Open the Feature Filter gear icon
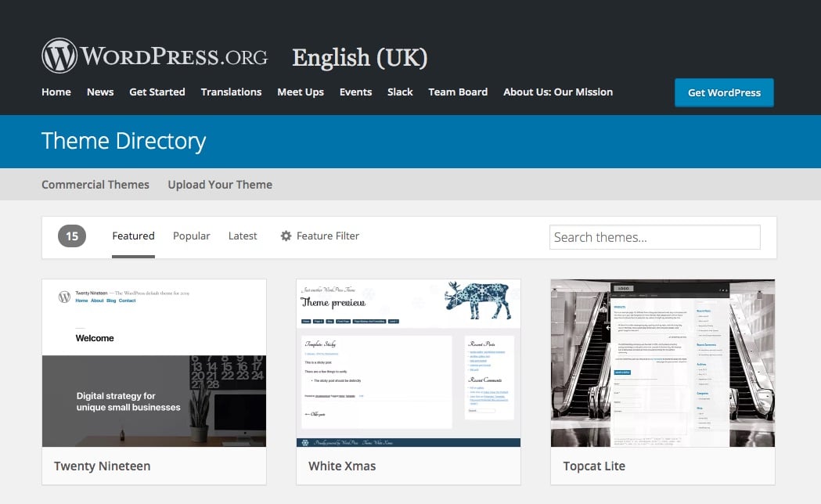 click(x=286, y=236)
